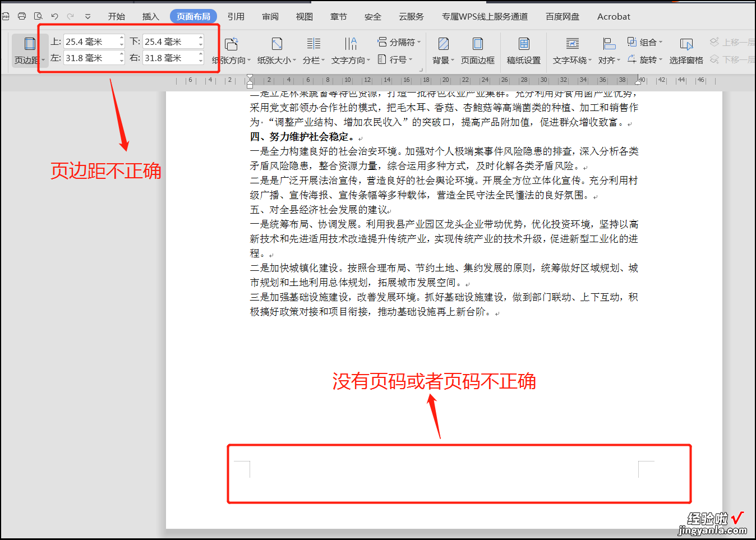Click paragraph starting 三是加强基础设施建设
This screenshot has height=540, width=756.
click(x=444, y=304)
